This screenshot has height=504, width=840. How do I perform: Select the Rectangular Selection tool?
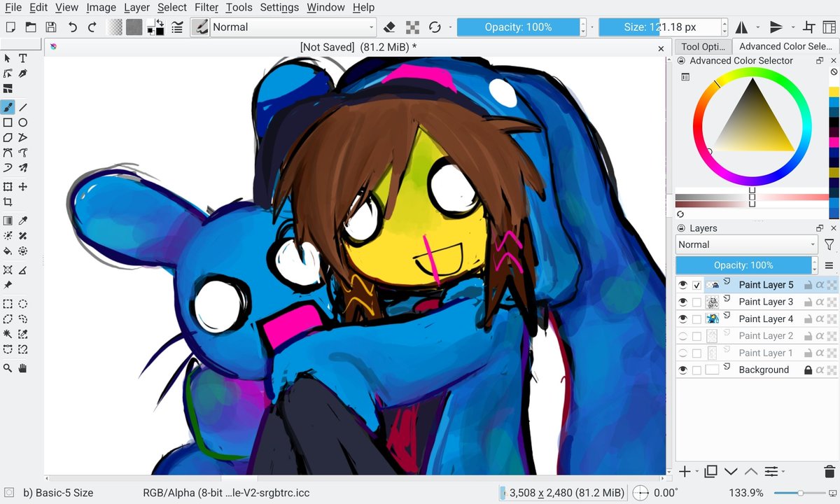coord(8,304)
